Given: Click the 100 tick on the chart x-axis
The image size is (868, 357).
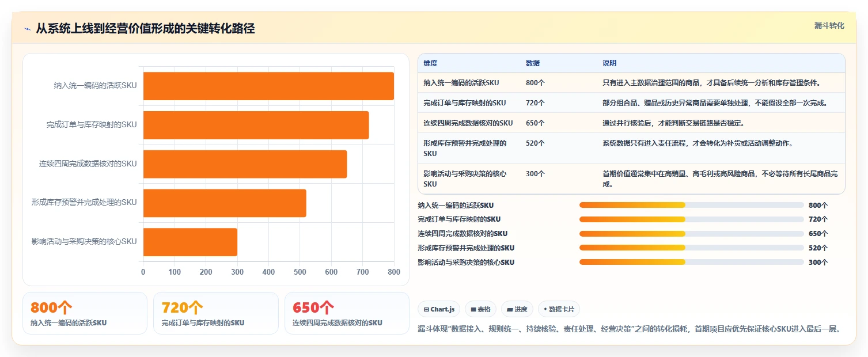Looking at the screenshot, I should coord(175,272).
